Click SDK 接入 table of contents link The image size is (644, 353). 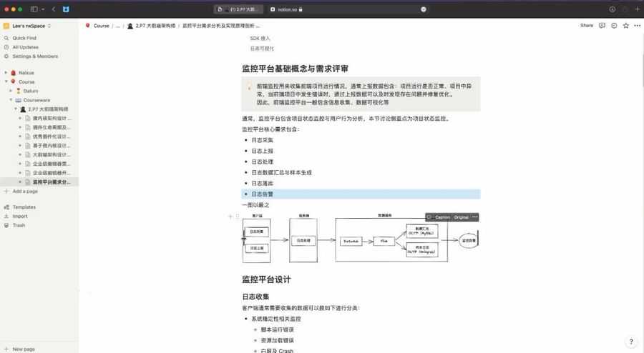click(260, 38)
